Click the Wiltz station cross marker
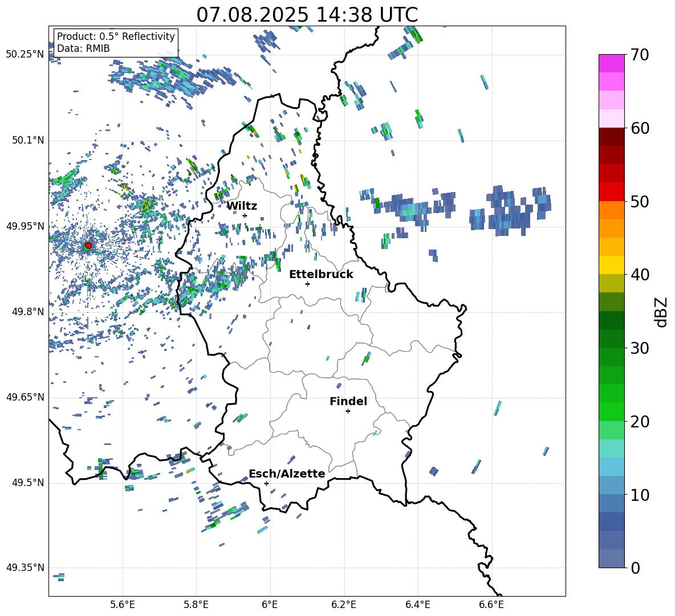Screen dimensions: 675x616 [x=245, y=215]
